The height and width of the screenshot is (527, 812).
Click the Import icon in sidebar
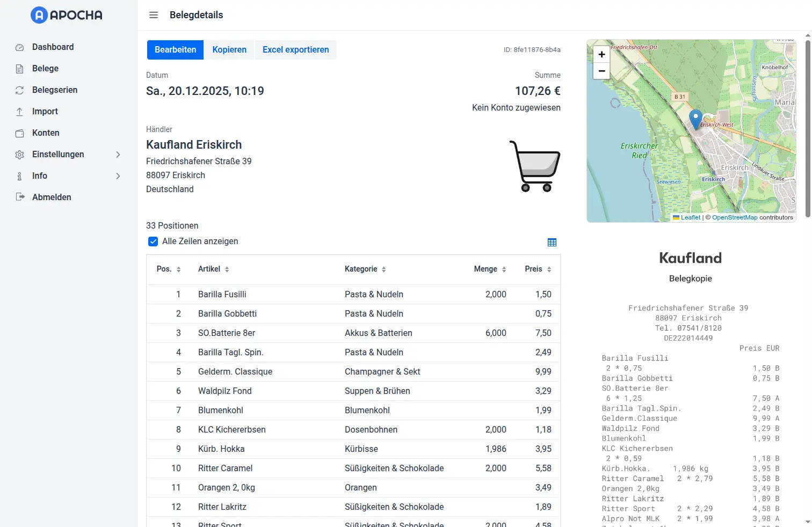[19, 111]
